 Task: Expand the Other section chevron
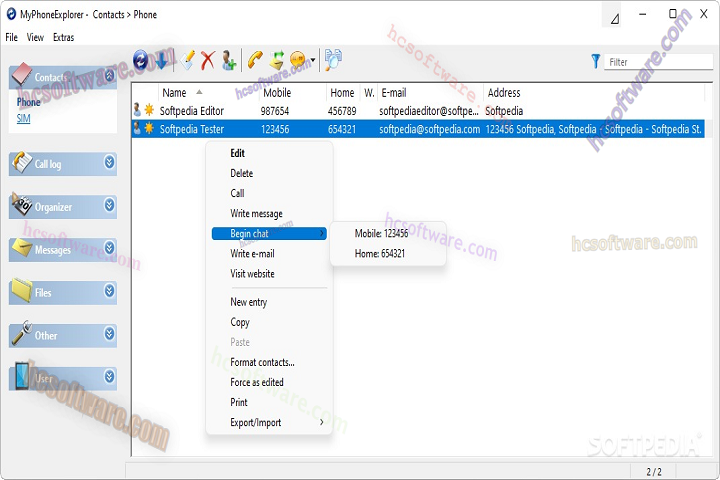(x=109, y=333)
